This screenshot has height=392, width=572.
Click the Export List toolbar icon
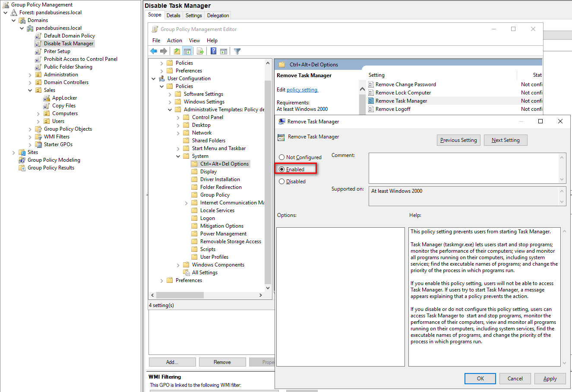[x=200, y=51]
